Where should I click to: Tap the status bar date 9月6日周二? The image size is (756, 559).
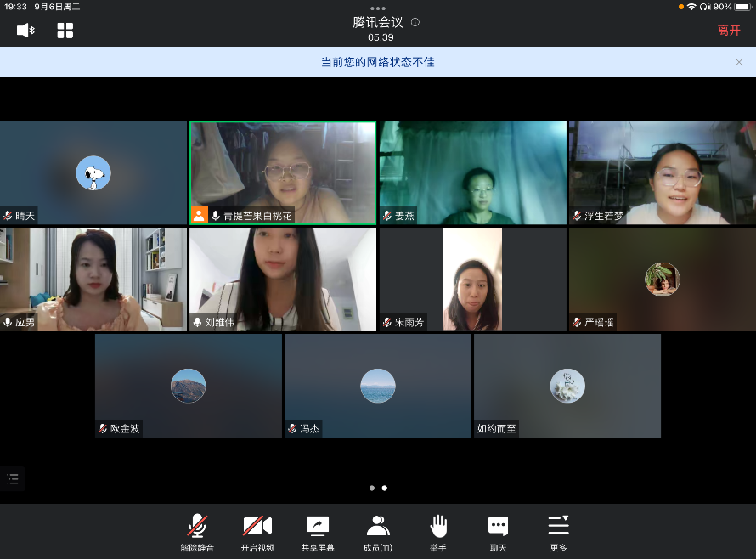57,7
